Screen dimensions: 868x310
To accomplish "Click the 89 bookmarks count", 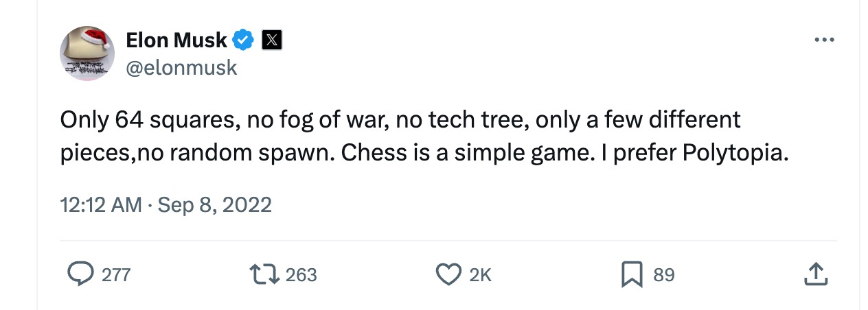I will tap(663, 275).
